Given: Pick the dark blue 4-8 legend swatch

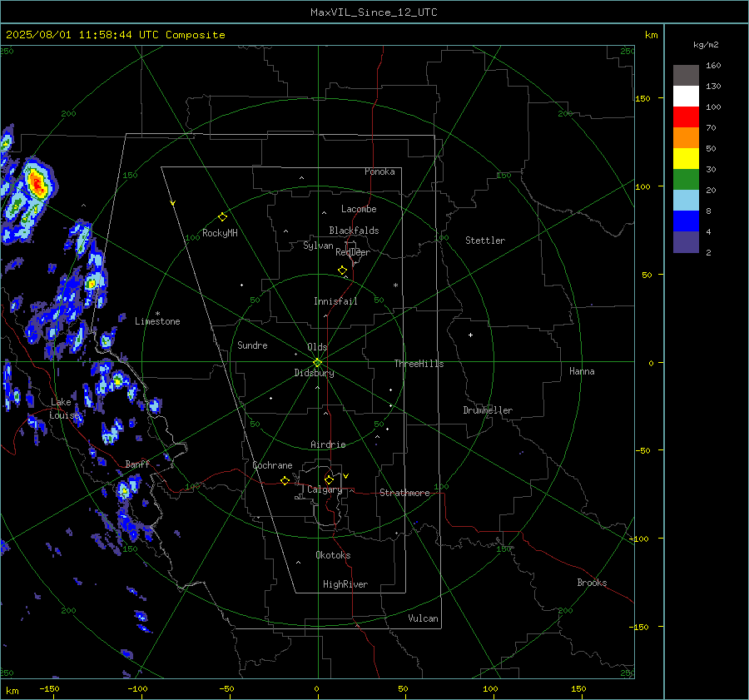Looking at the screenshot, I should coord(686,221).
